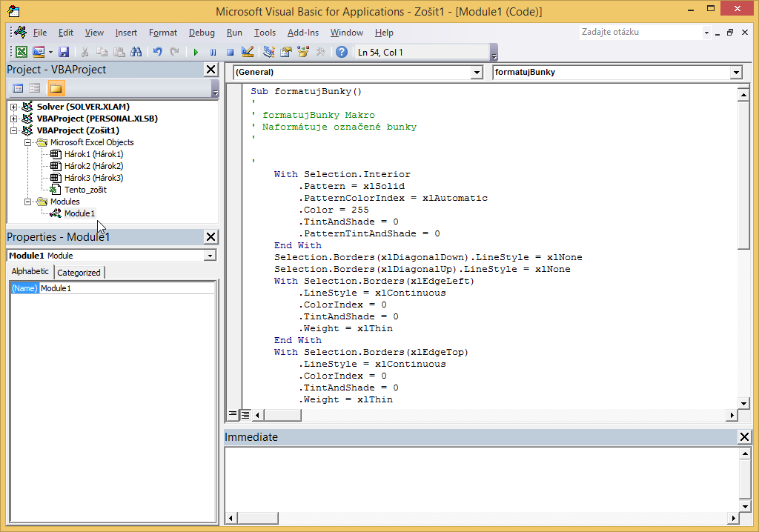This screenshot has width=759, height=532.
Task: Click the View Code icon in Project pane
Action: pyautogui.click(x=18, y=88)
